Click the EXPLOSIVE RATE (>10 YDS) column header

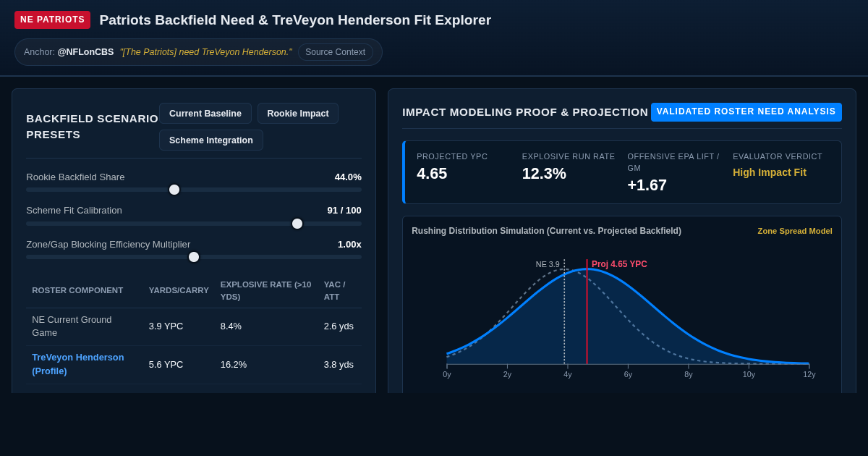pos(266,290)
